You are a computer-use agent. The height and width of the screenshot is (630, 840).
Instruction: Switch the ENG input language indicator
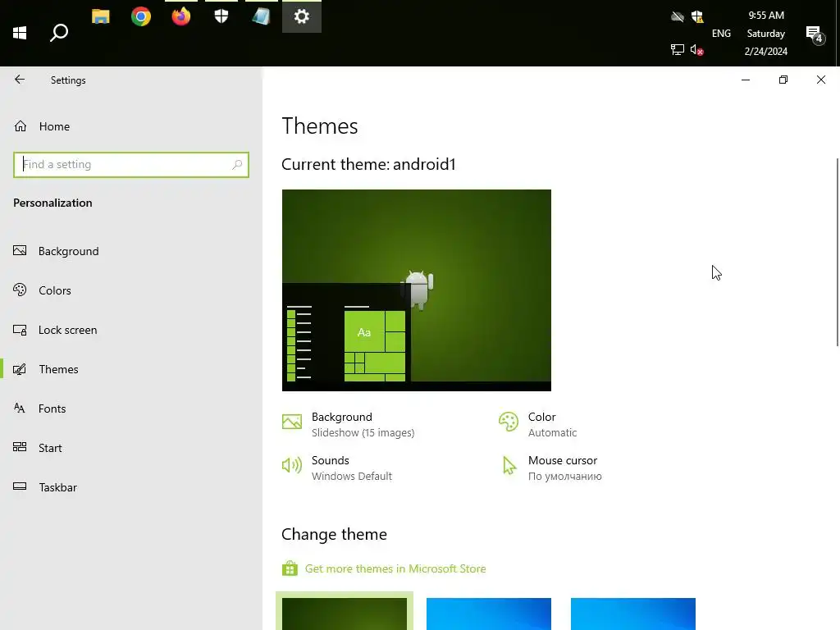[x=721, y=33]
